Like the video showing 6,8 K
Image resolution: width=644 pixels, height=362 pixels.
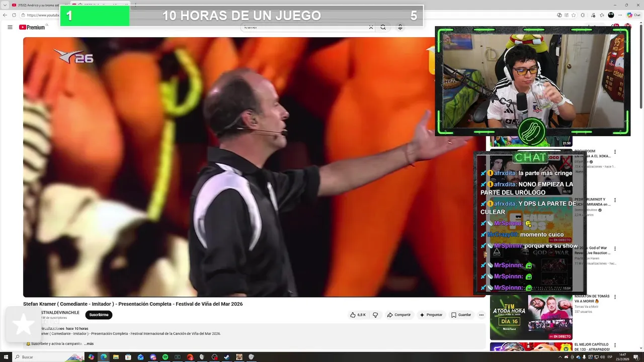358,315
